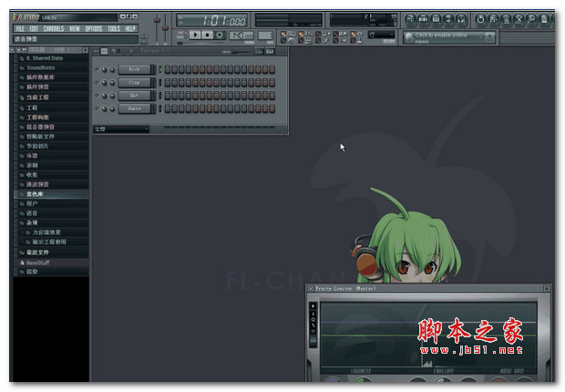The image size is (565, 392).
Task: Open the Pattern 1 selector dropdown
Action: click(155, 51)
